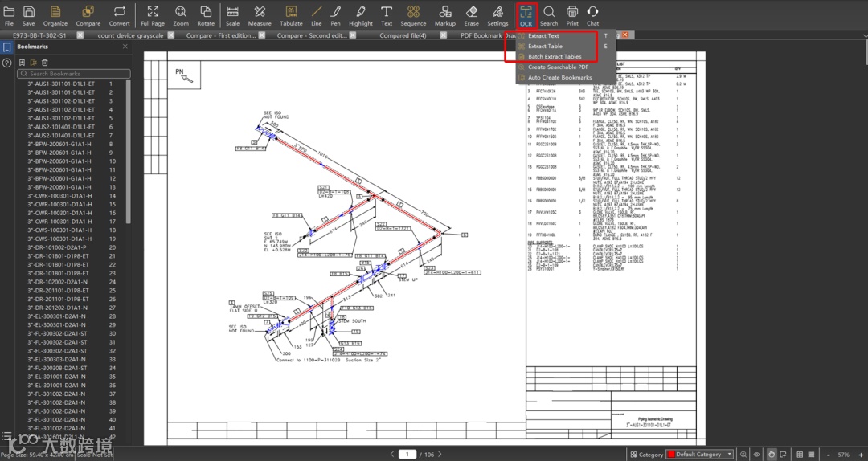
Task: Toggle the eye visibility icon in status bar
Action: pyautogui.click(x=756, y=455)
